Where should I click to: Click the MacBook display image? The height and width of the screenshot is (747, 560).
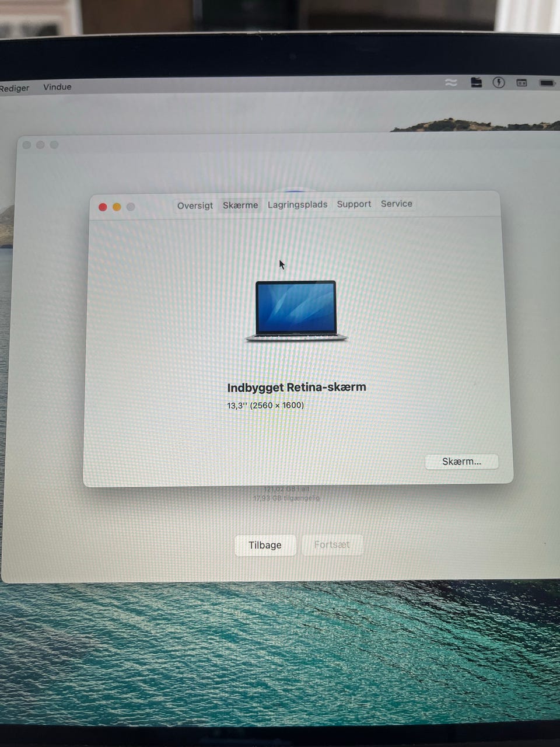click(x=296, y=311)
